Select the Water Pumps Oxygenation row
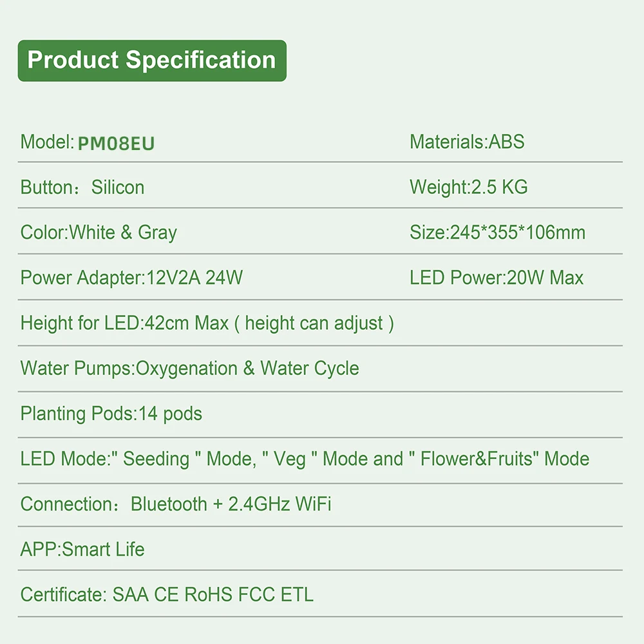Viewport: 644px width, 644px height. [189, 368]
